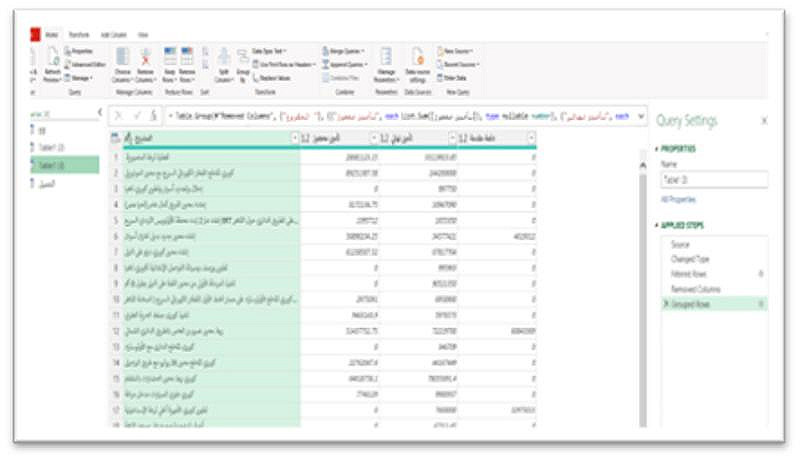The width and height of the screenshot is (800, 460).
Task: Close the Query Settings pane
Action: pos(764,121)
